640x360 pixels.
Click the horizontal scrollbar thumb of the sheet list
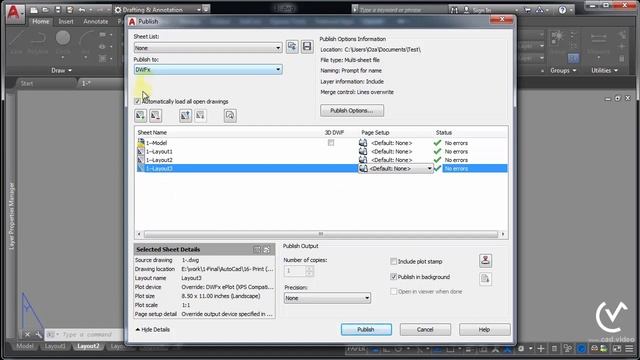coord(321,234)
